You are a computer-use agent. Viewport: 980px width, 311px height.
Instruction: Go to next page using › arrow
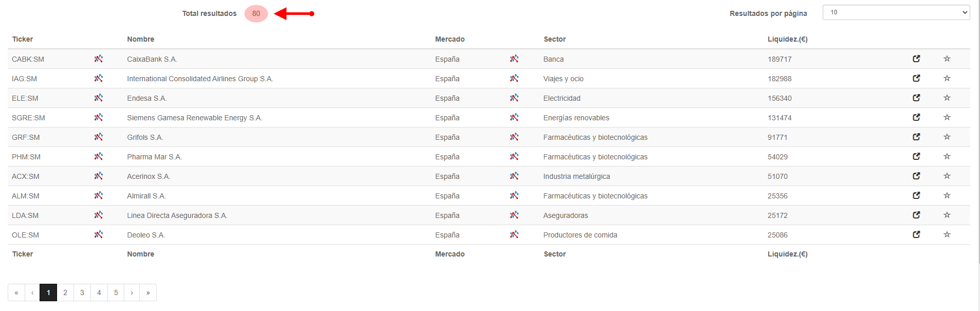[x=132, y=292]
